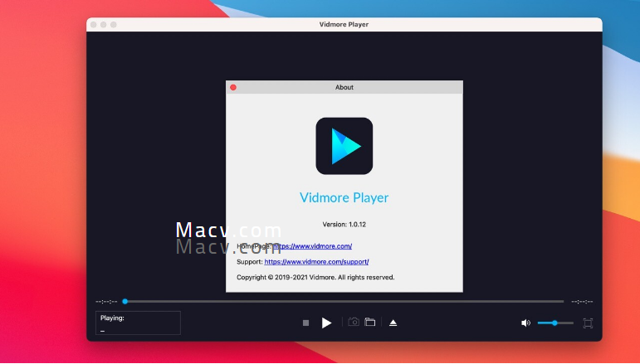Mute audio with the speaker icon
The width and height of the screenshot is (640, 364).
click(525, 323)
